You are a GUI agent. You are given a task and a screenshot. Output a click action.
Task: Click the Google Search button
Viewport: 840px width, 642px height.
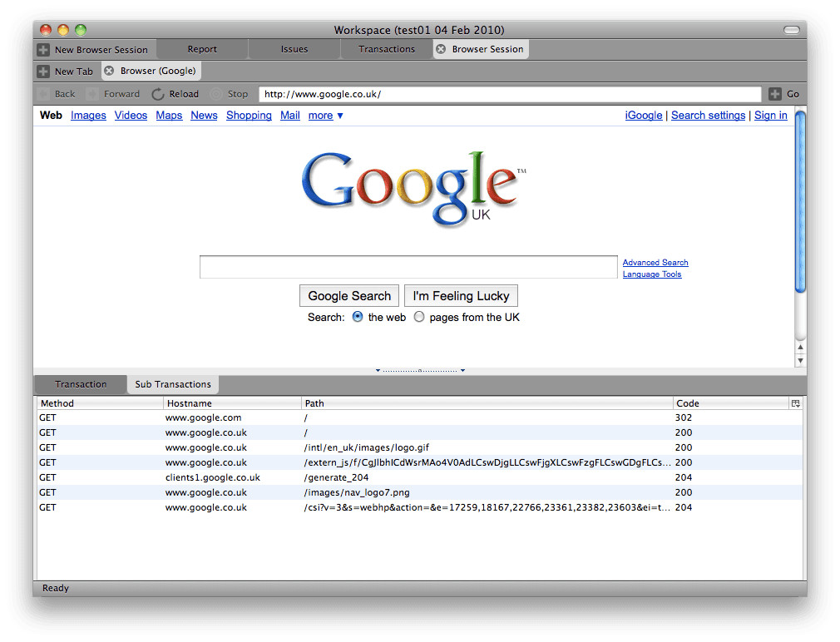click(x=349, y=295)
